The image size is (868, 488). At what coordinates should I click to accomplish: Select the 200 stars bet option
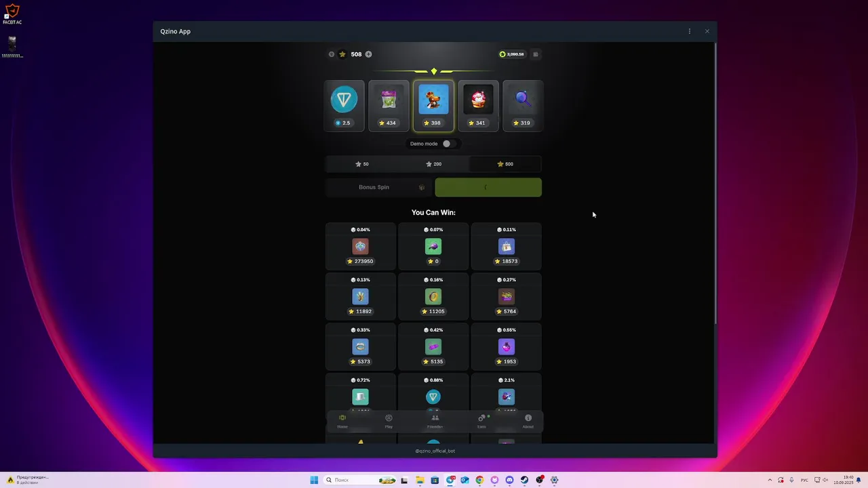(x=433, y=164)
